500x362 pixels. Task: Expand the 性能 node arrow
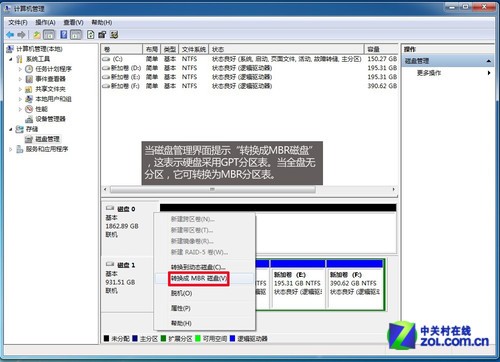pos(20,109)
